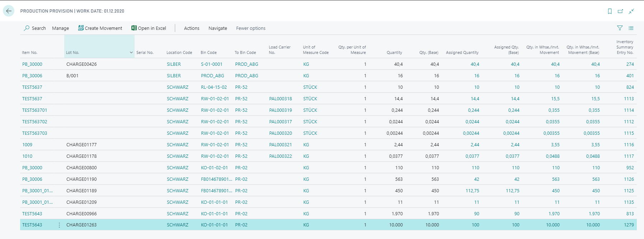Select lot CHARGE00800 cell
The width and height of the screenshot is (644, 239).
pyautogui.click(x=81, y=168)
